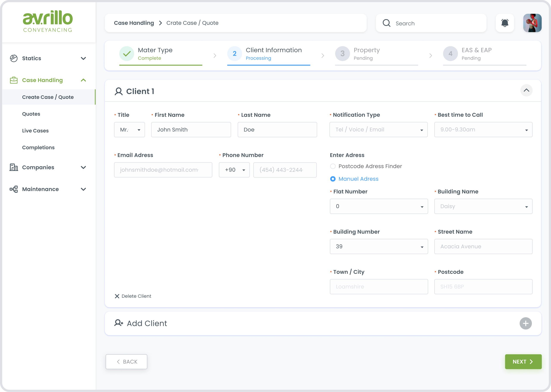Screen dimensions: 551x392
Task: Click the Statics pie chart icon
Action: click(x=14, y=58)
